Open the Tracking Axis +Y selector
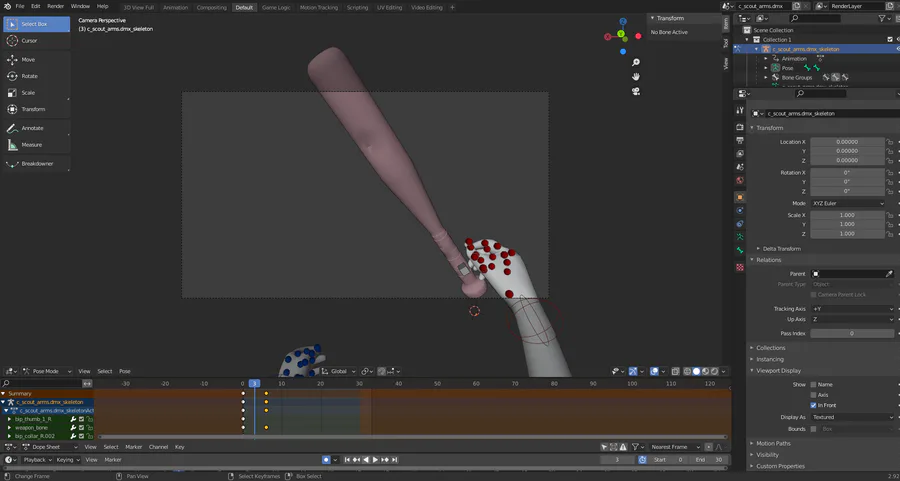The width and height of the screenshot is (900, 481). (852, 309)
